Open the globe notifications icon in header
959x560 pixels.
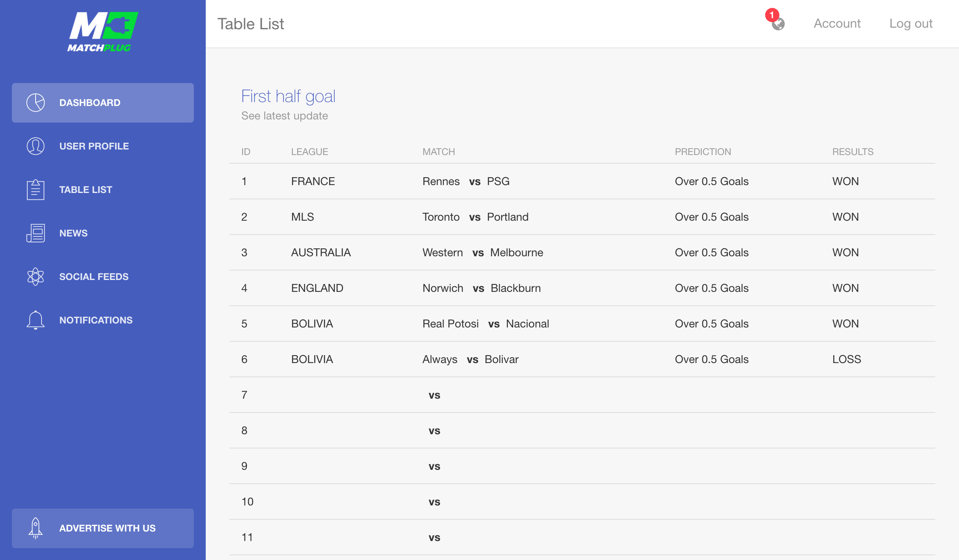[778, 24]
